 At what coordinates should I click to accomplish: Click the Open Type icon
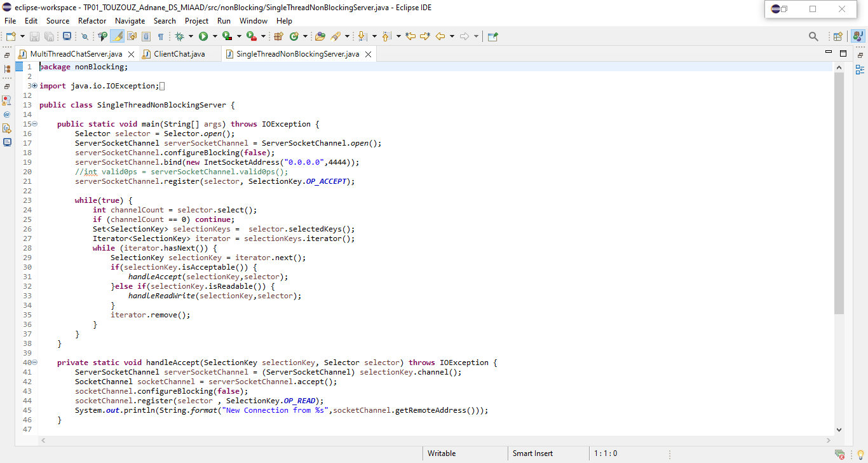(320, 36)
